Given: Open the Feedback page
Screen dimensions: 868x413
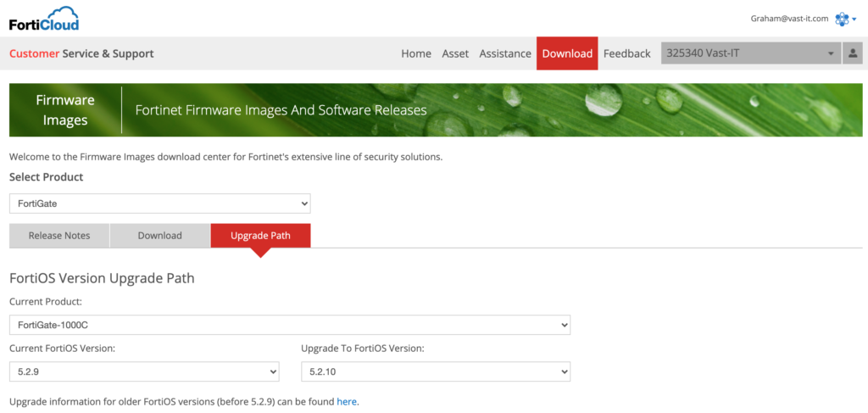Looking at the screenshot, I should [x=627, y=53].
